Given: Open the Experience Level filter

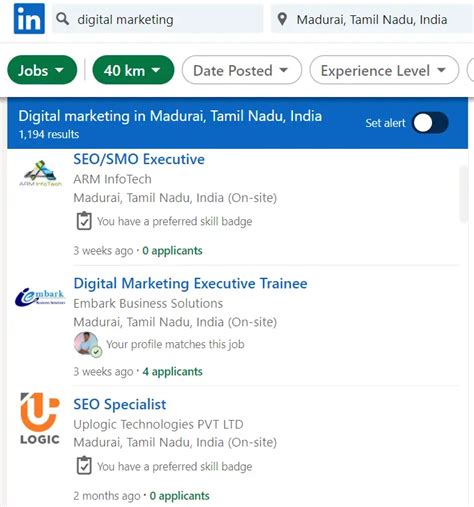Looking at the screenshot, I should pos(384,70).
